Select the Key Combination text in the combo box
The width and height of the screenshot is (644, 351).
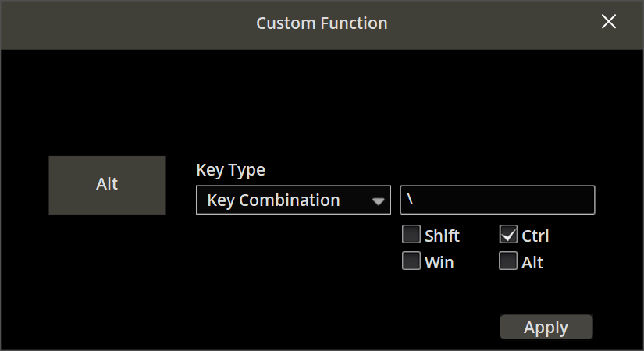pos(273,200)
